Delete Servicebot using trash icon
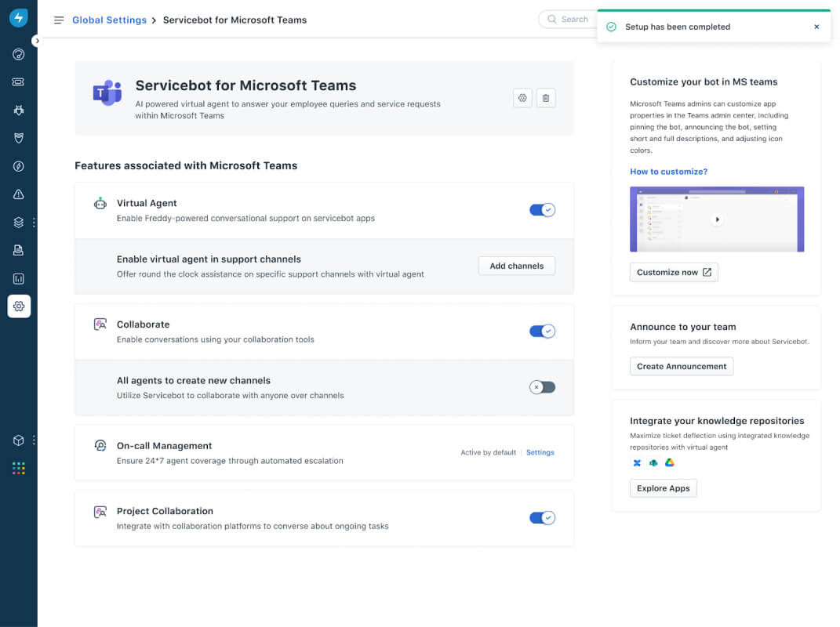 coord(546,98)
